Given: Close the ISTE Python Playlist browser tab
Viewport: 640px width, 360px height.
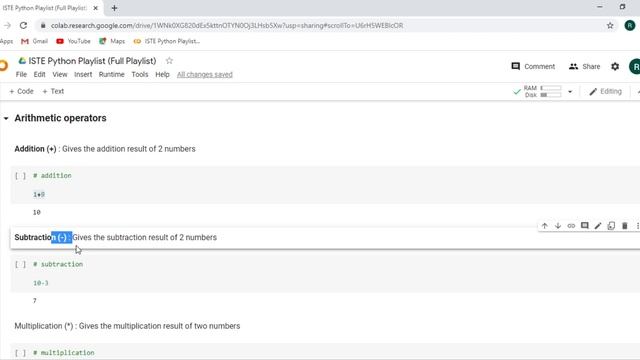Looking at the screenshot, I should (96, 8).
